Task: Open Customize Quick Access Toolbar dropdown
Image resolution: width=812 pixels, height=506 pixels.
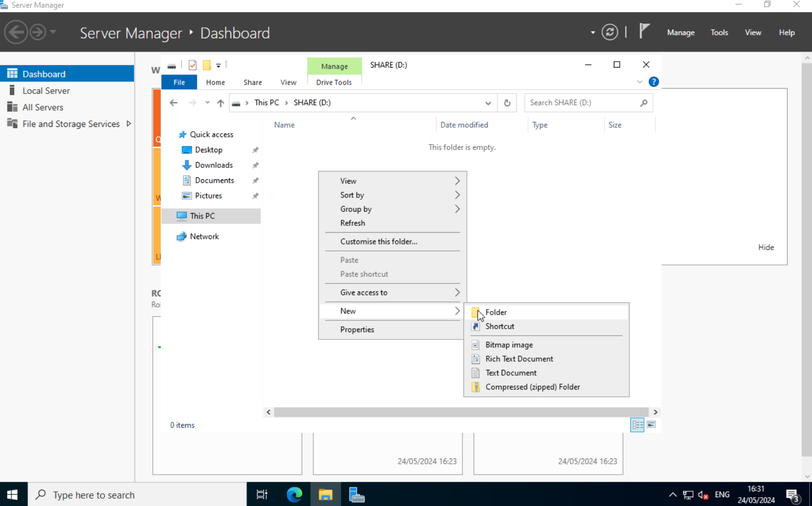Action: 218,65
